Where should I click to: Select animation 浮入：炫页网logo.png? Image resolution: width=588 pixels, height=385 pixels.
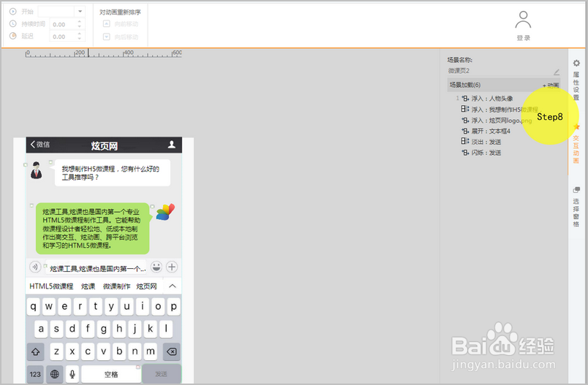pyautogui.click(x=502, y=121)
